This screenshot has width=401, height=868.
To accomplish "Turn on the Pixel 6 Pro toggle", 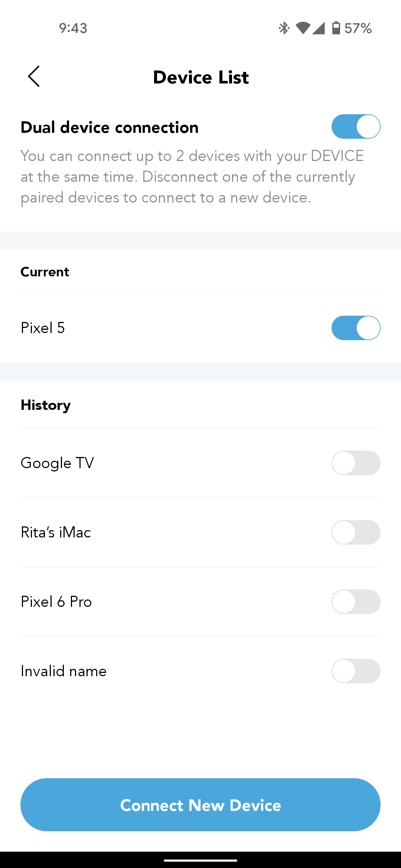I will pos(356,602).
